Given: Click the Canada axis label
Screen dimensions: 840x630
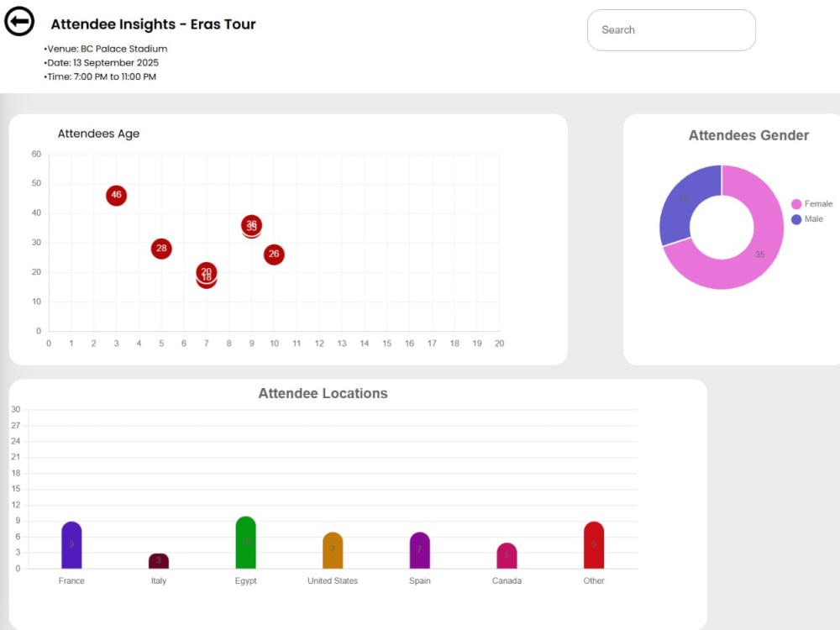Looking at the screenshot, I should 507,580.
